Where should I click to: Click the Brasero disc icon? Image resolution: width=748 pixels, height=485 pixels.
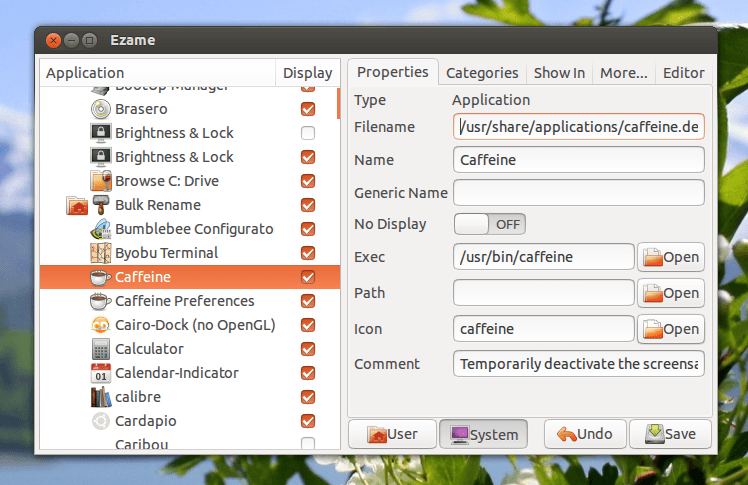(x=100, y=109)
